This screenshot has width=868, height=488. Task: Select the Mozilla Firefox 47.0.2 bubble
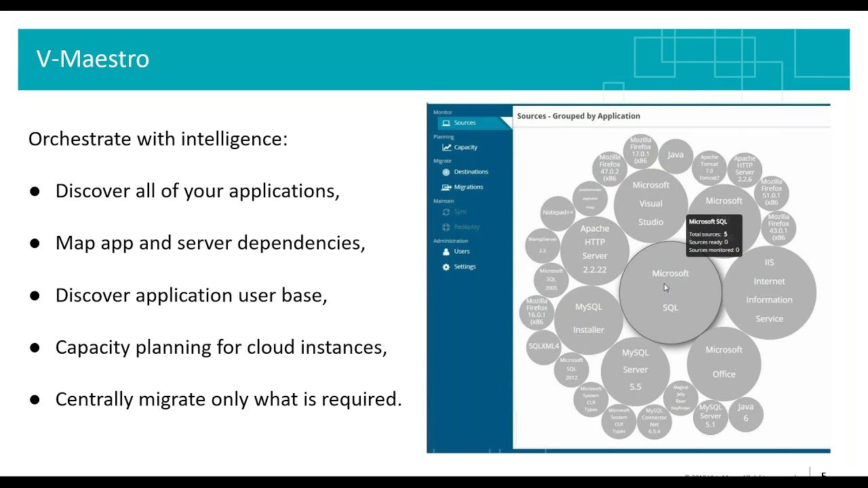tap(610, 169)
